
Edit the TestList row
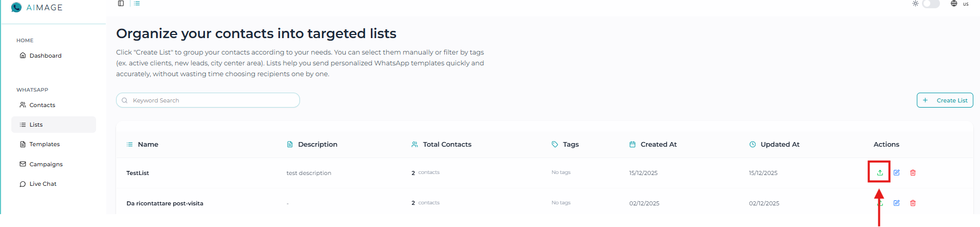click(x=896, y=173)
